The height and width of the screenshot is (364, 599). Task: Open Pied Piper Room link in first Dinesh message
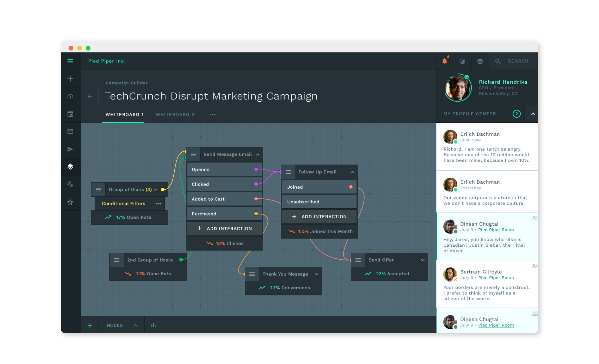[x=496, y=230]
